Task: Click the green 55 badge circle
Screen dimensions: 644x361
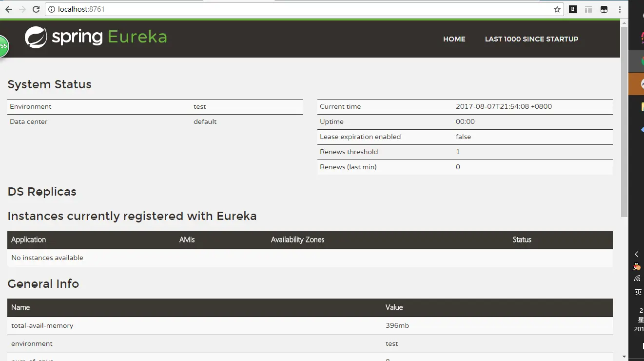Action: click(x=3, y=46)
